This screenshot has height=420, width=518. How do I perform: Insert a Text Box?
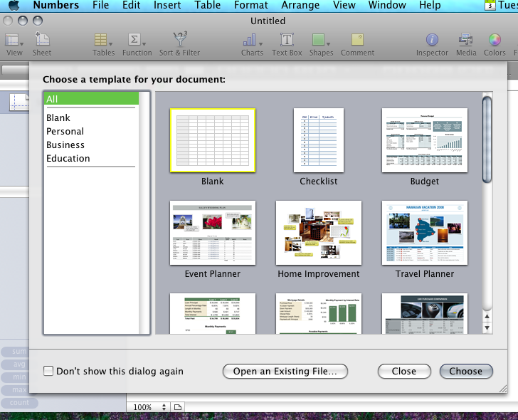[x=287, y=45]
